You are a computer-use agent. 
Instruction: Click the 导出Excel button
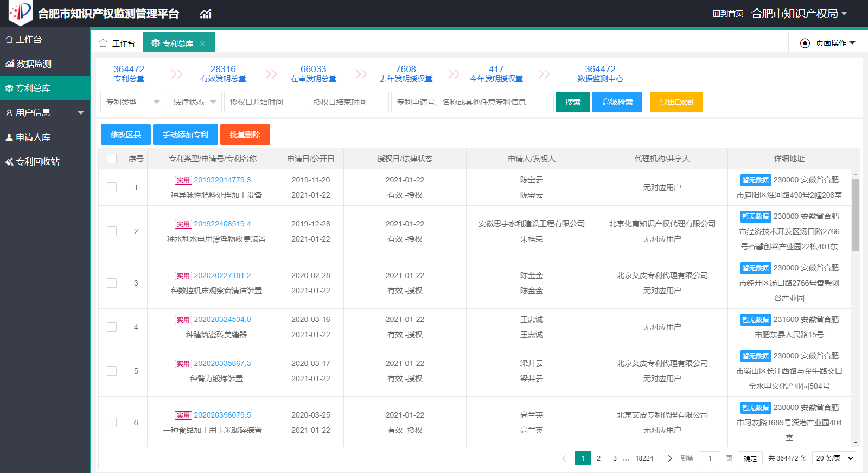676,102
